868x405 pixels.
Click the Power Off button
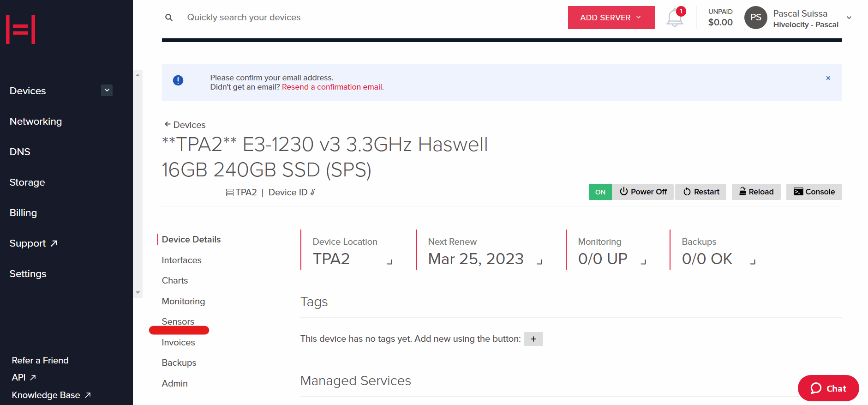tap(643, 192)
